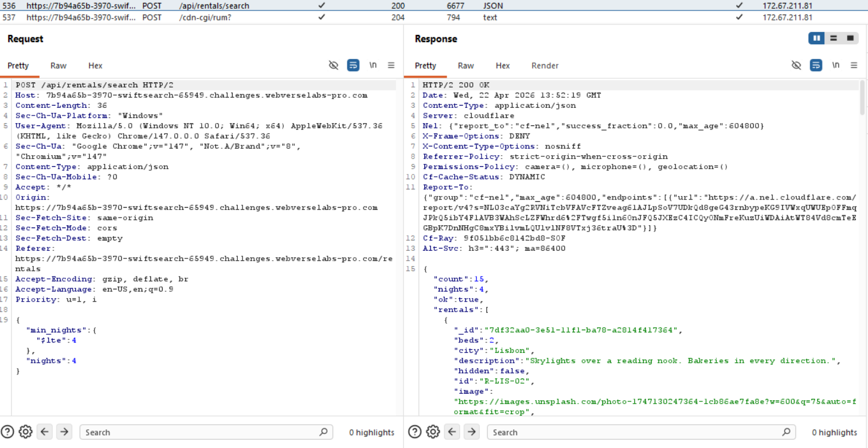Image resolution: width=868 pixels, height=448 pixels.
Task: Open Request panel options hamburger menu
Action: 391,65
